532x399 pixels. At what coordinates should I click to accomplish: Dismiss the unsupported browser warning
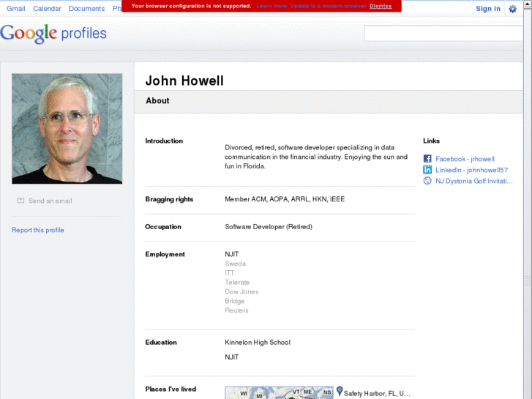pos(381,6)
